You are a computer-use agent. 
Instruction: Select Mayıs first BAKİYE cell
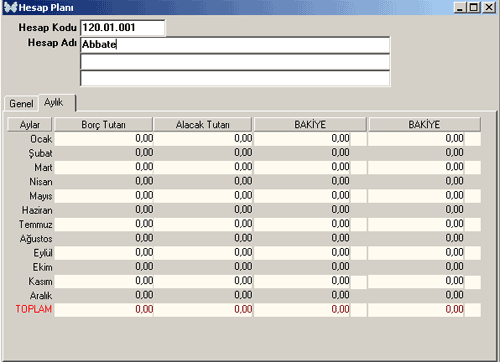point(302,196)
